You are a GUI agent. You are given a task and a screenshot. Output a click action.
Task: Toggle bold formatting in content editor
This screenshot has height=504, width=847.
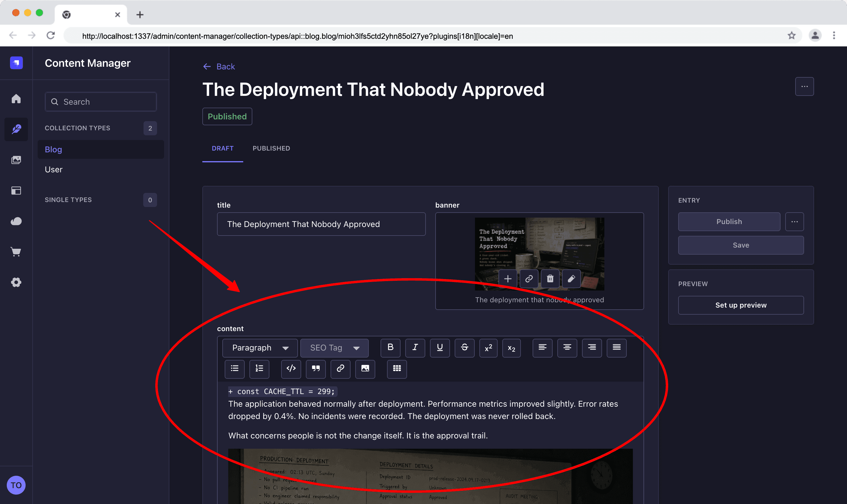tap(390, 348)
